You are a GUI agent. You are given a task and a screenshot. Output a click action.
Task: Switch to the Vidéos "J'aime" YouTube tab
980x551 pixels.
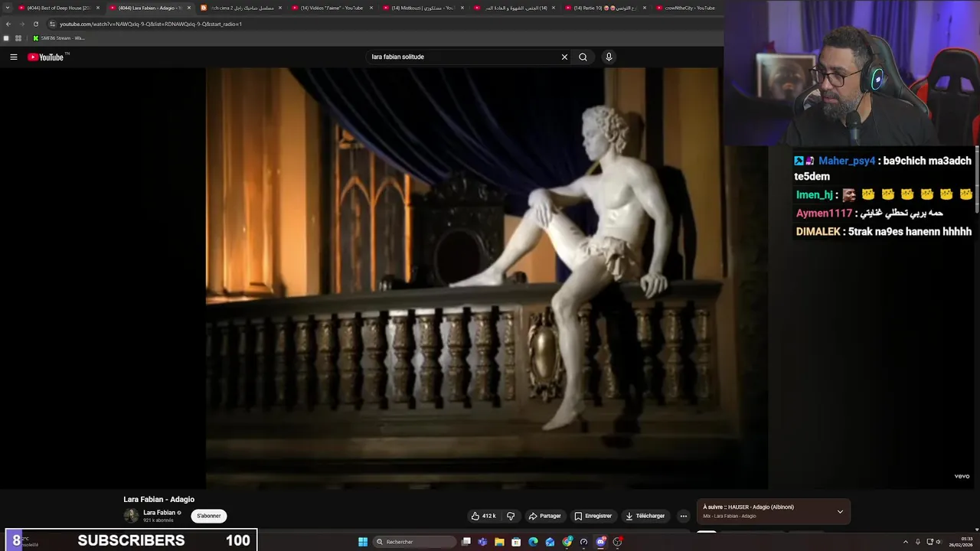pyautogui.click(x=332, y=8)
